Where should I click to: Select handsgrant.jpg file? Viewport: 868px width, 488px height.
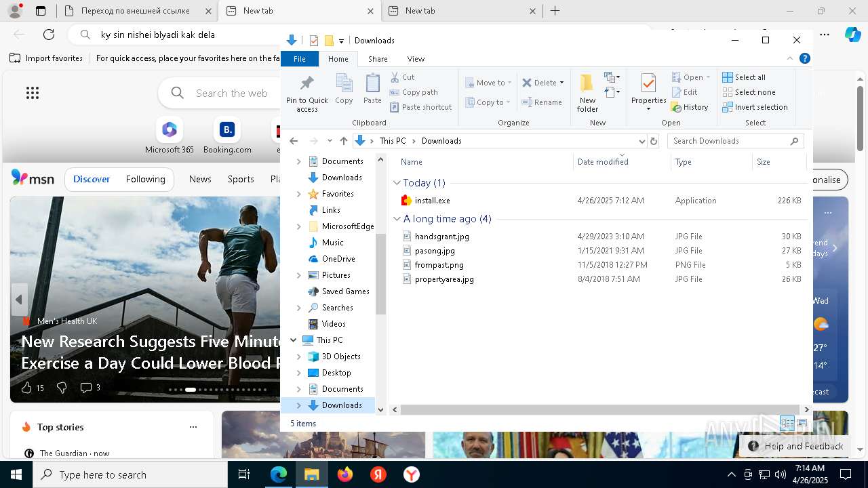(x=442, y=237)
